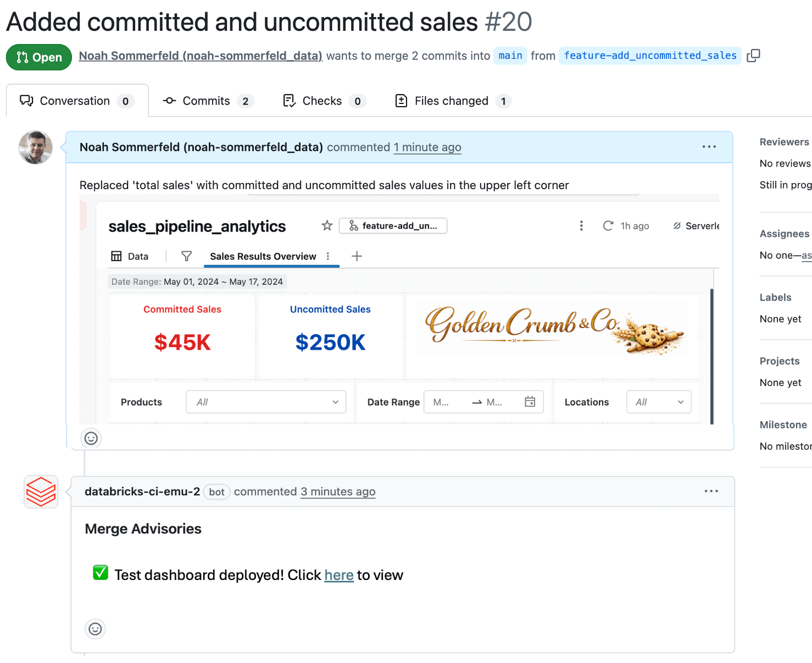The height and width of the screenshot is (663, 812).
Task: Click the refresh icon beside 1h ago
Action: point(608,226)
